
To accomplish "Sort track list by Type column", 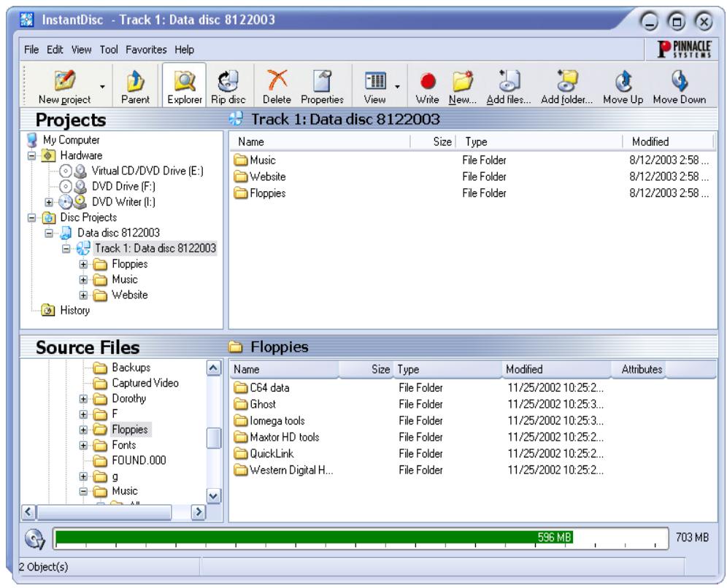I will pyautogui.click(x=539, y=142).
